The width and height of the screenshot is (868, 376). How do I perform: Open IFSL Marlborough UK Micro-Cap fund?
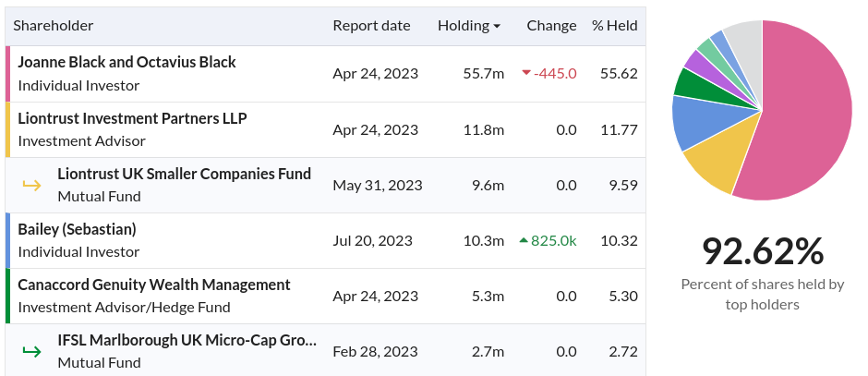[187, 339]
